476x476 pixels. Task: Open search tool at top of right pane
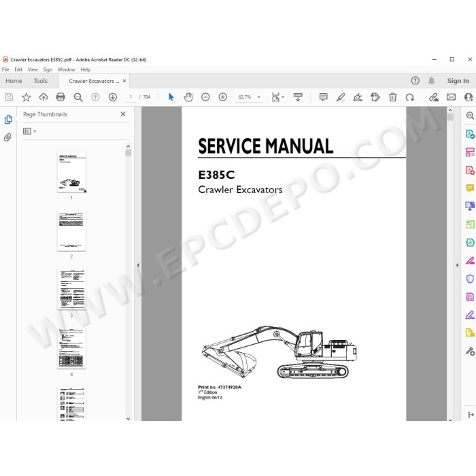pyautogui.click(x=470, y=116)
